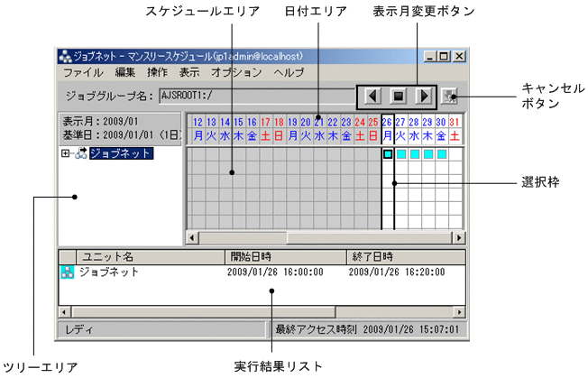588x378 pixels.
Task: Click the ユニット名 column header
Action: [x=151, y=257]
